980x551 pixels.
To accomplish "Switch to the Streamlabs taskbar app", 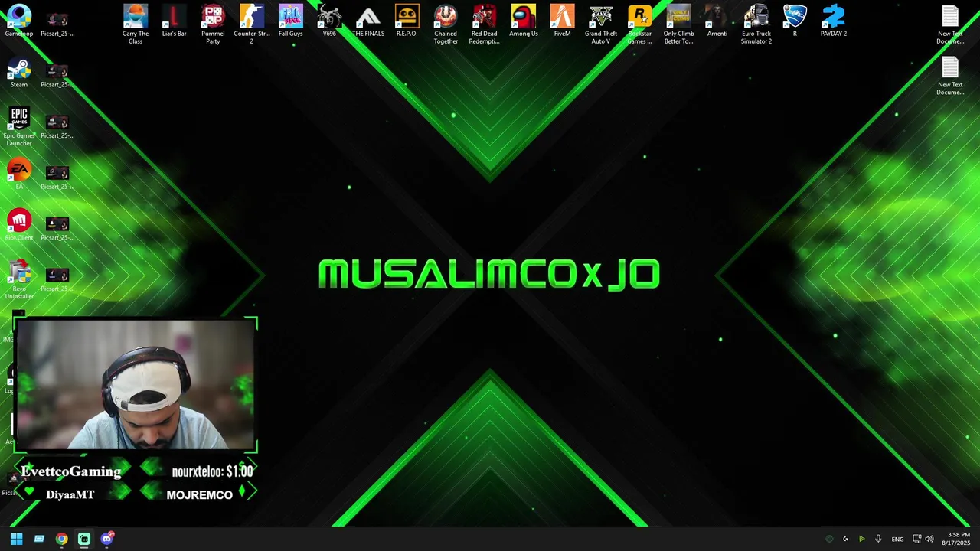I will [x=84, y=539].
